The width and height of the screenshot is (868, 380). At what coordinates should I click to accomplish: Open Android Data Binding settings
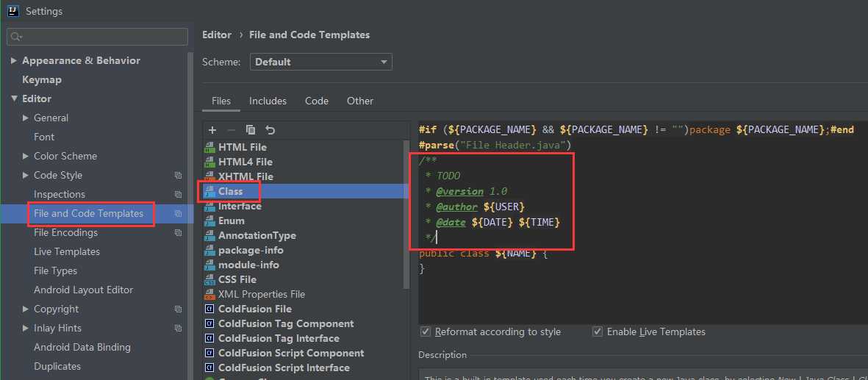pos(82,348)
